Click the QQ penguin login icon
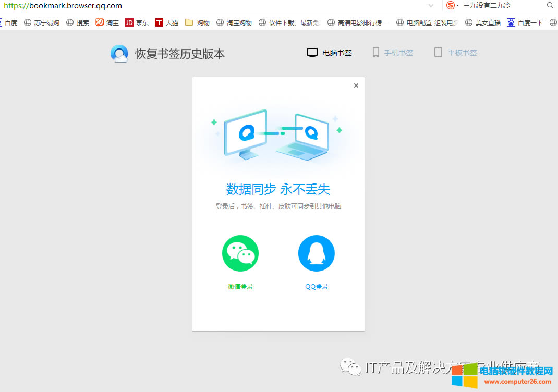 317,253
